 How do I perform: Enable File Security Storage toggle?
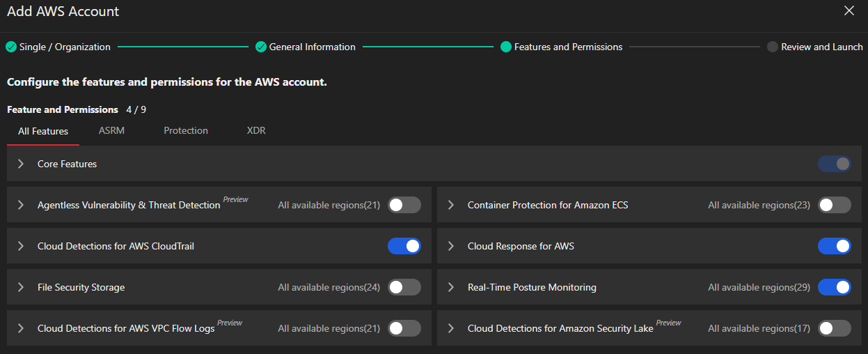click(404, 287)
